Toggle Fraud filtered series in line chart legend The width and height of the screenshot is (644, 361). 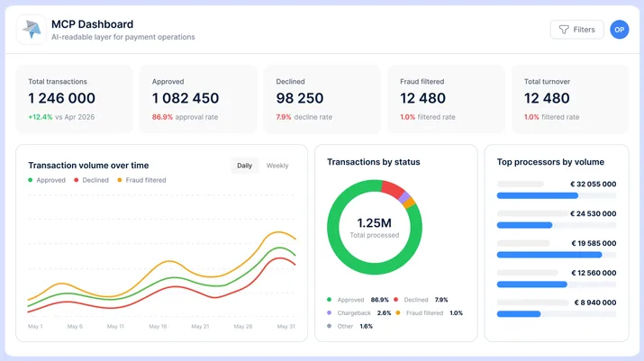click(141, 180)
